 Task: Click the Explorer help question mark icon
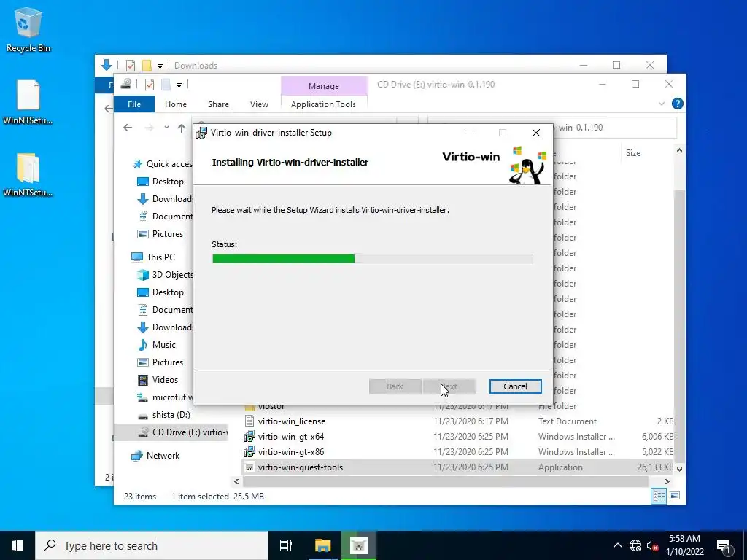[677, 104]
